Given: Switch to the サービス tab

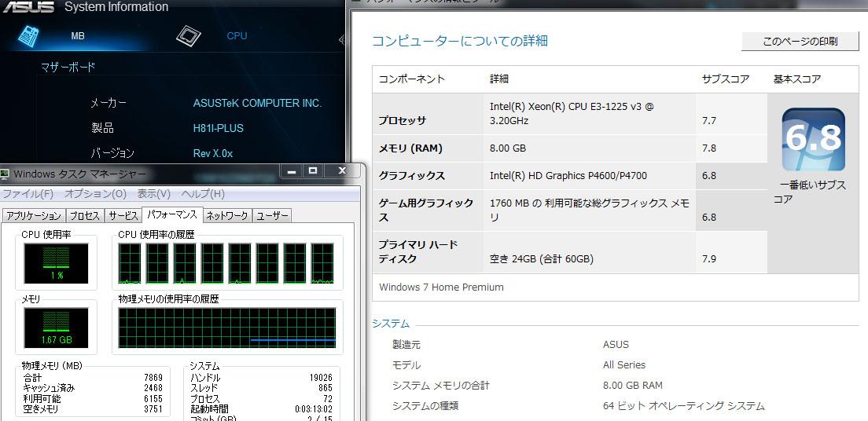Looking at the screenshot, I should [123, 216].
